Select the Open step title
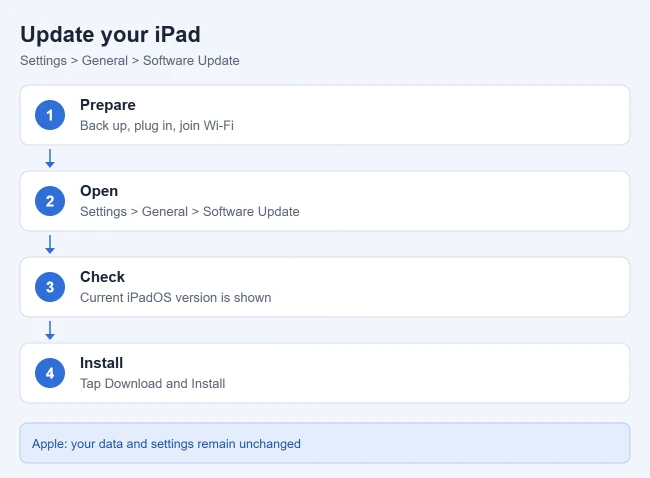The width and height of the screenshot is (650, 478). pyautogui.click(x=99, y=191)
